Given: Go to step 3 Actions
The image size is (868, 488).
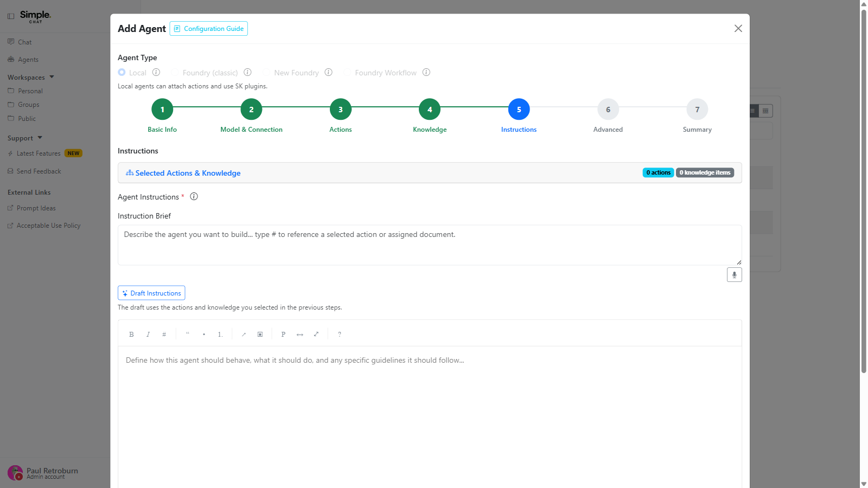Looking at the screenshot, I should 341,110.
